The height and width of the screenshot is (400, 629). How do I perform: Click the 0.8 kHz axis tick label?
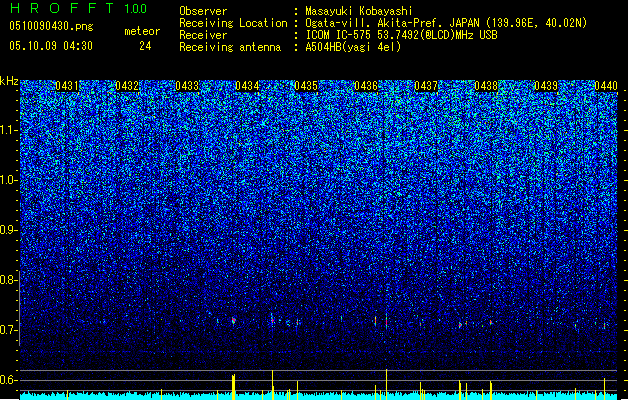8,280
